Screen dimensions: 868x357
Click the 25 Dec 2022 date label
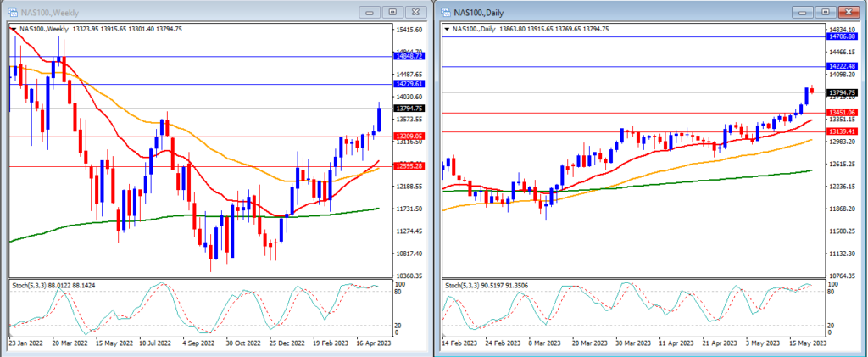(x=288, y=343)
